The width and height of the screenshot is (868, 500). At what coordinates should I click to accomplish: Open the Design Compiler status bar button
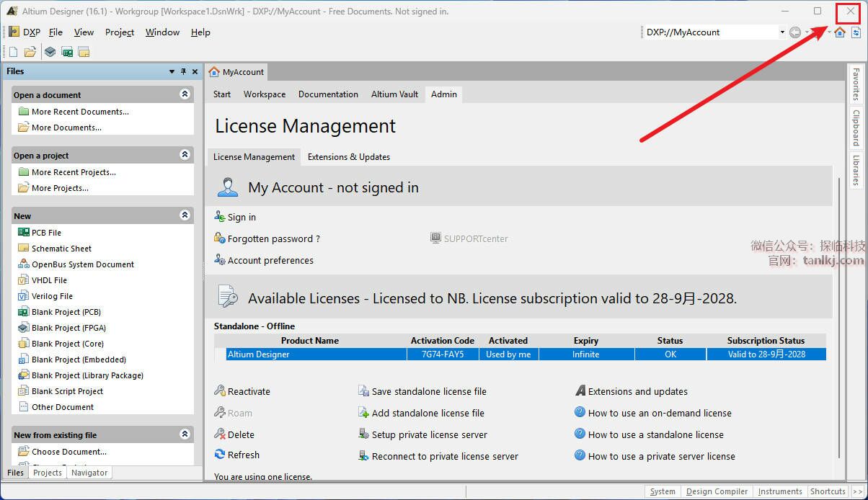pos(717,491)
